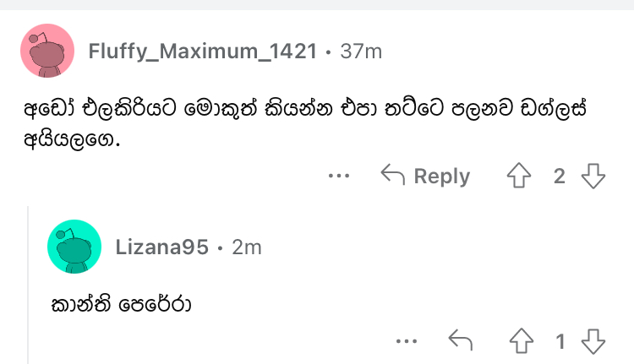634x364 pixels.
Task: Click the curved arrow icon beside Reply text
Action: (x=392, y=175)
